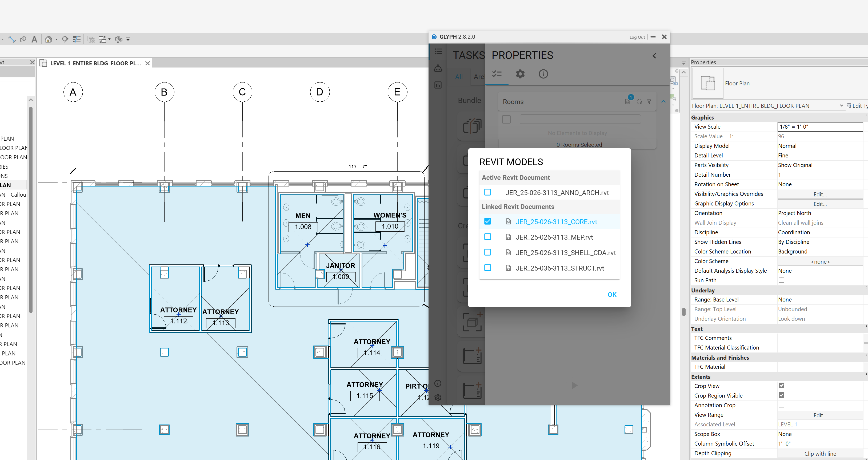Check the Annotation Crop checkbox
Viewport: 868px width, 460px height.
pyautogui.click(x=781, y=405)
